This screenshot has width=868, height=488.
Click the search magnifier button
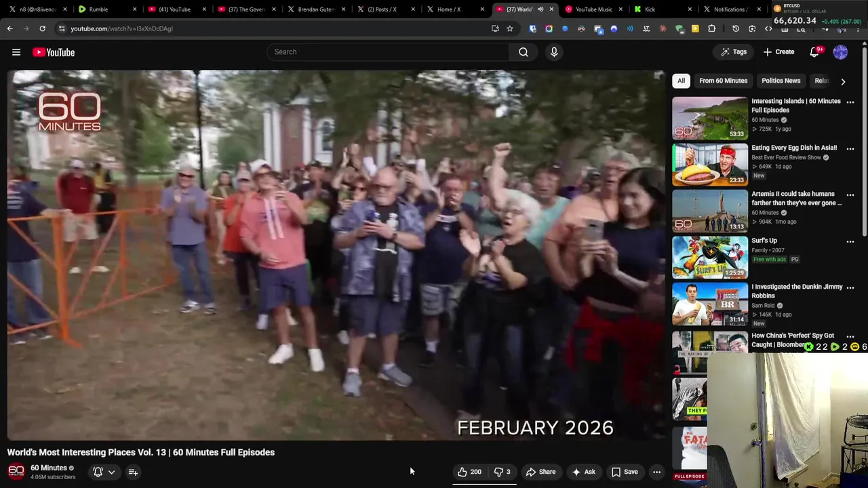524,52
